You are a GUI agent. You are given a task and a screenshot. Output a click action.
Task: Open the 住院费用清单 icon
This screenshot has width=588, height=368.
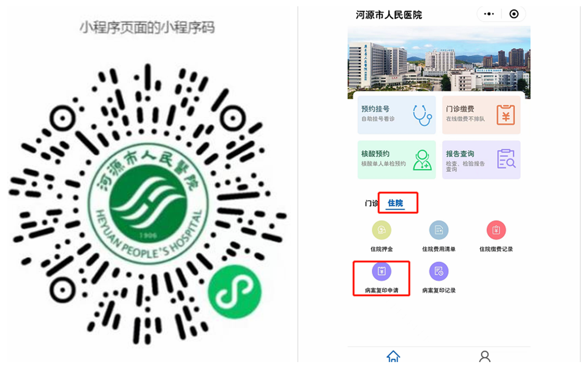[439, 230]
